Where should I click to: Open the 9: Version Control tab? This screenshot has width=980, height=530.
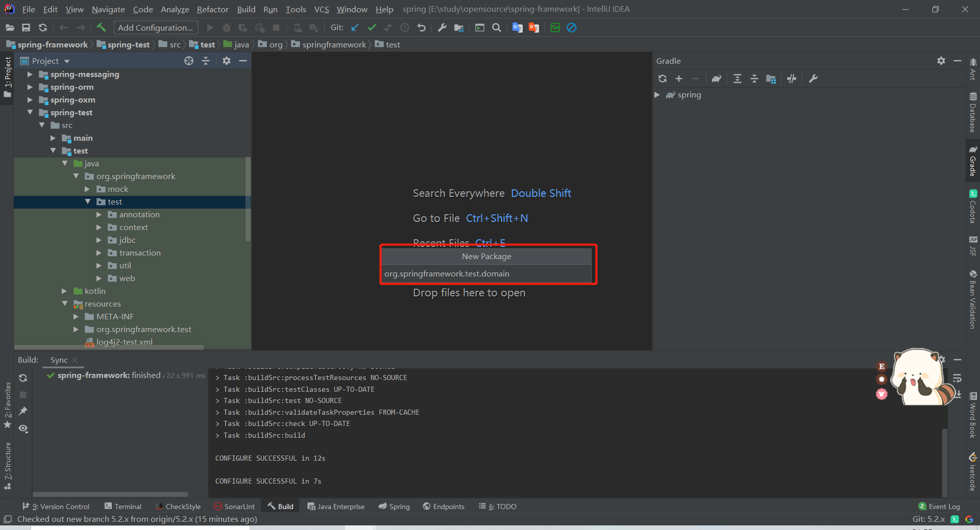coord(56,507)
